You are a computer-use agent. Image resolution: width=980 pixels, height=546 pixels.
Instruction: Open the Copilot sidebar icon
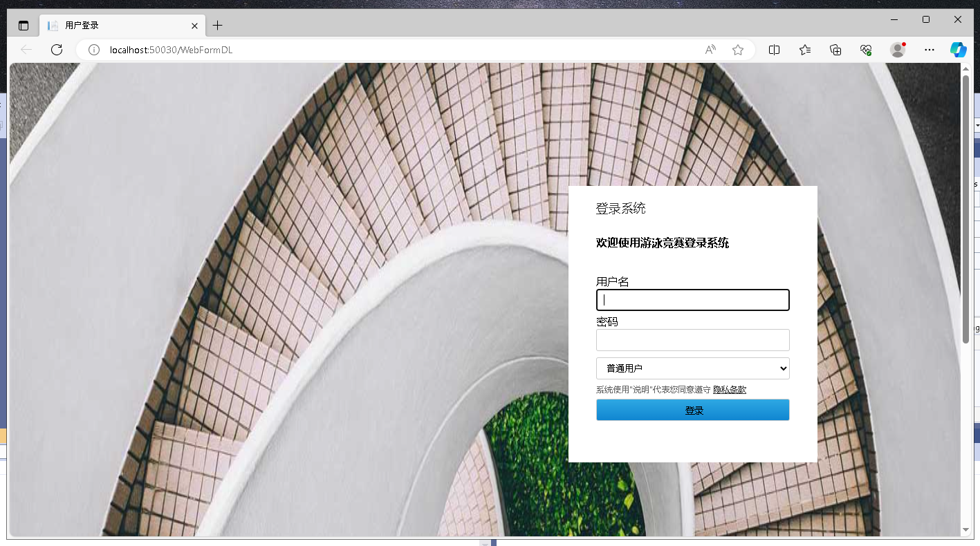[x=958, y=50]
